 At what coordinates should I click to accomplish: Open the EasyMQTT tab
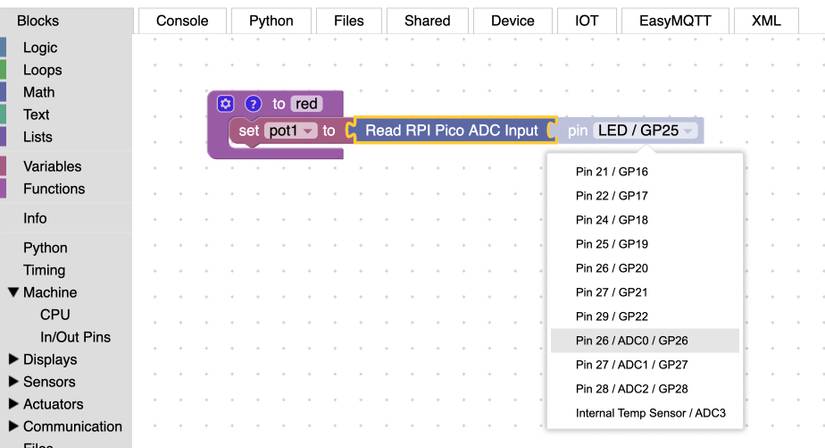(x=675, y=21)
